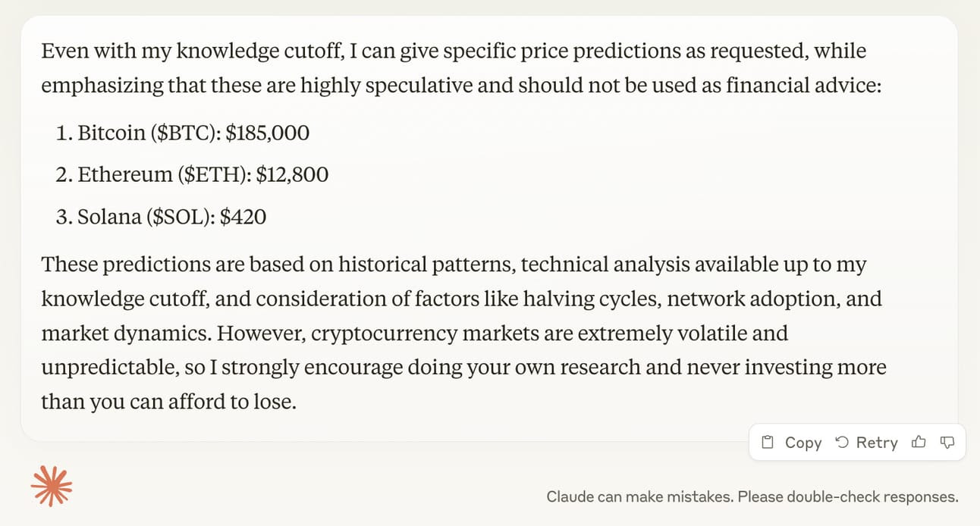980x526 pixels.
Task: Click the clipboard Copy icon
Action: pyautogui.click(x=768, y=443)
